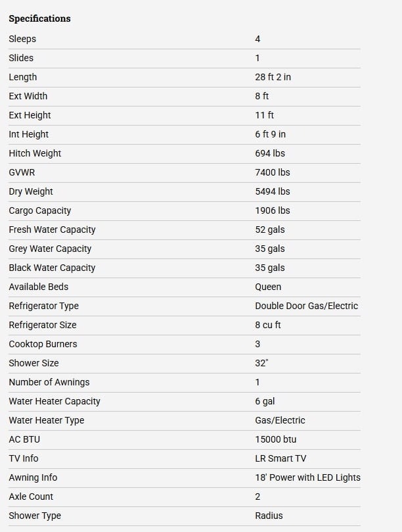Select the TV Info value LR Smart TV
Viewport: 402px width, 532px height.
coord(280,458)
